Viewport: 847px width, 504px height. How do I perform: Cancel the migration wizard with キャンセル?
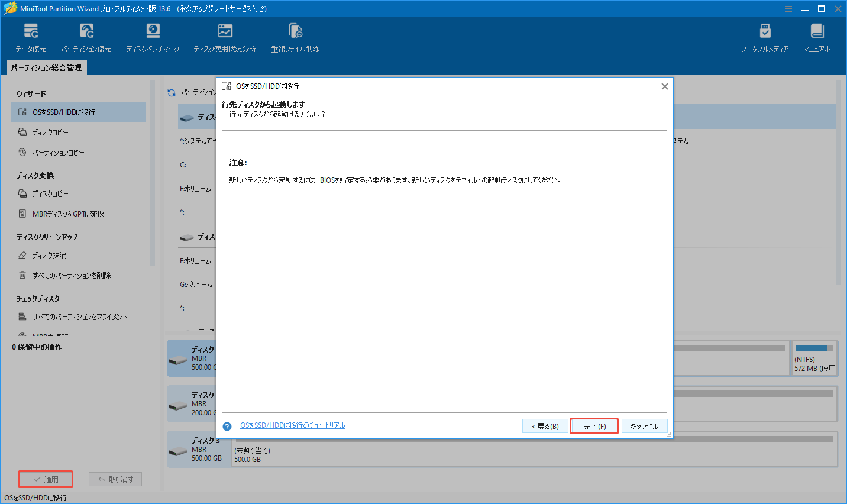(x=645, y=425)
